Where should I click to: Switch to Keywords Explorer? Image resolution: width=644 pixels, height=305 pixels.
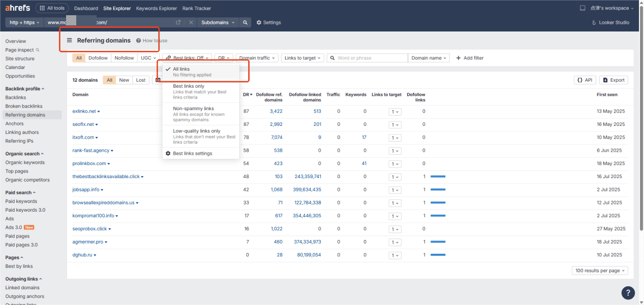pyautogui.click(x=157, y=8)
